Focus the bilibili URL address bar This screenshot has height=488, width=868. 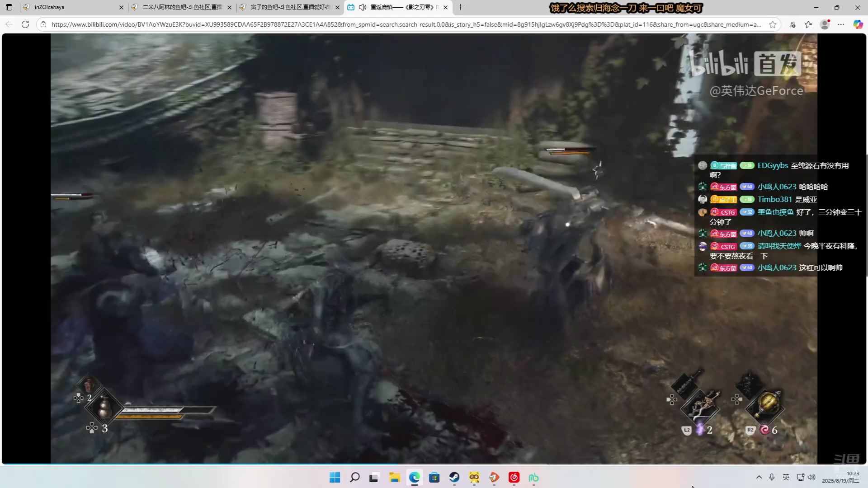[x=406, y=24]
